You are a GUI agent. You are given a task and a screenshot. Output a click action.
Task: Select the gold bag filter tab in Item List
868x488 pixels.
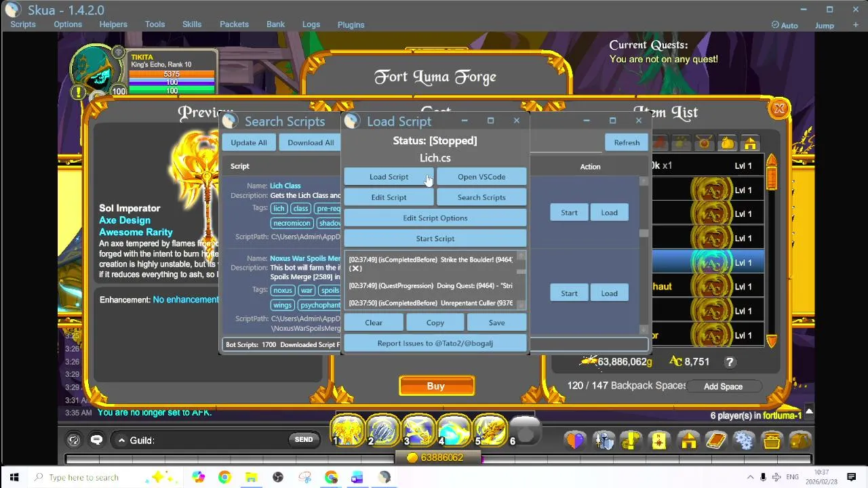[727, 143]
